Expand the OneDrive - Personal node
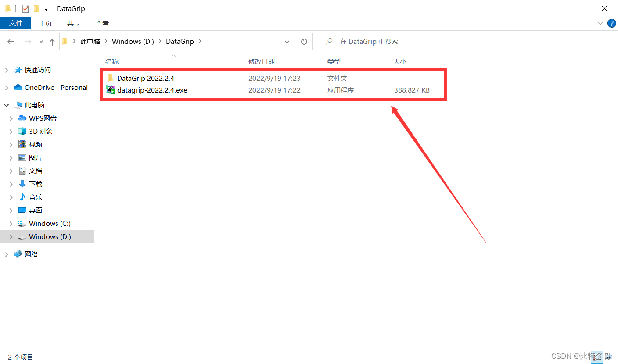 [7, 88]
